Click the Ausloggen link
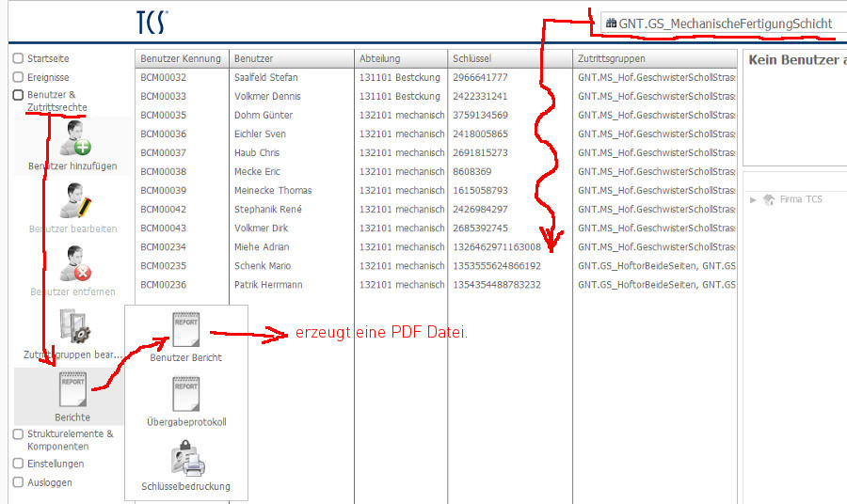 49,482
